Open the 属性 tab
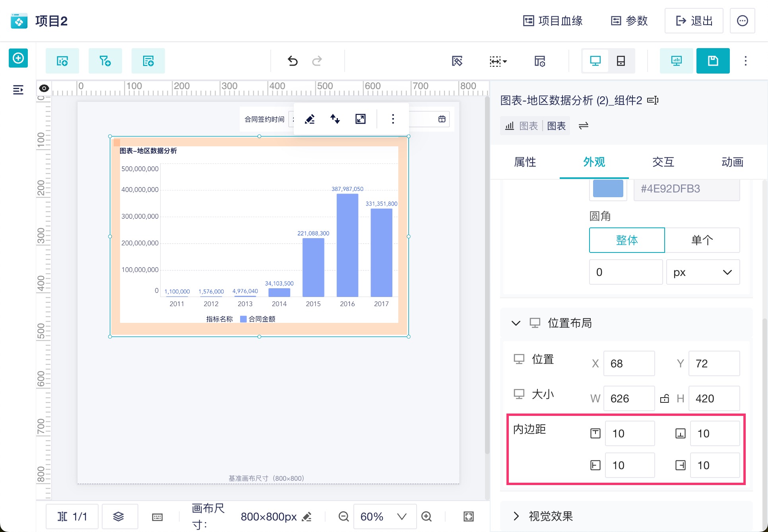The width and height of the screenshot is (768, 532). (525, 162)
